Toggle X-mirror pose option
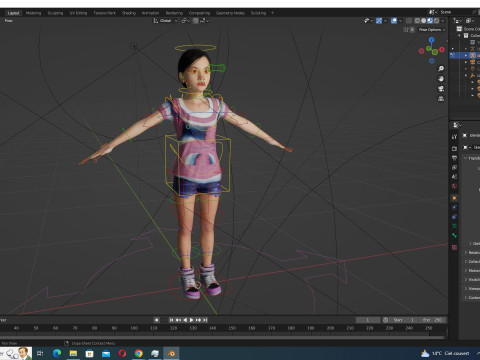The image size is (480, 360). click(x=412, y=30)
